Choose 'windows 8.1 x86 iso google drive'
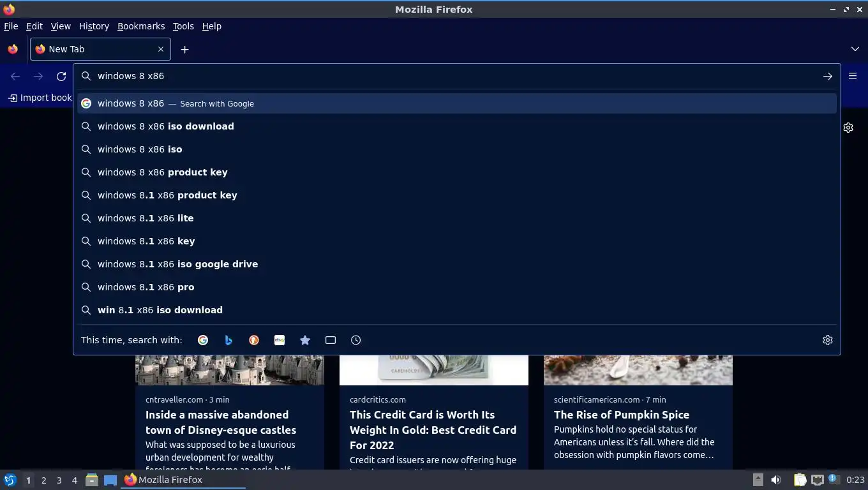This screenshot has height=490, width=868. pyautogui.click(x=457, y=264)
